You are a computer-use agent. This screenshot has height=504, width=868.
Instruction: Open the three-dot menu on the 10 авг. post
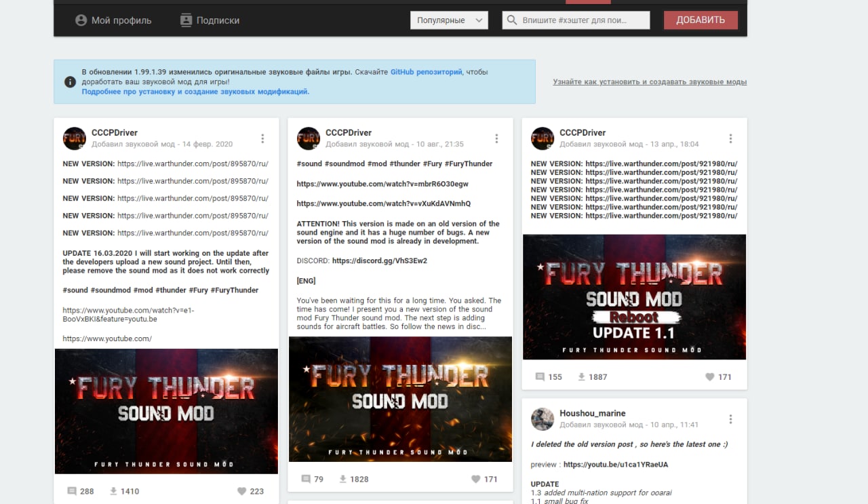click(496, 138)
